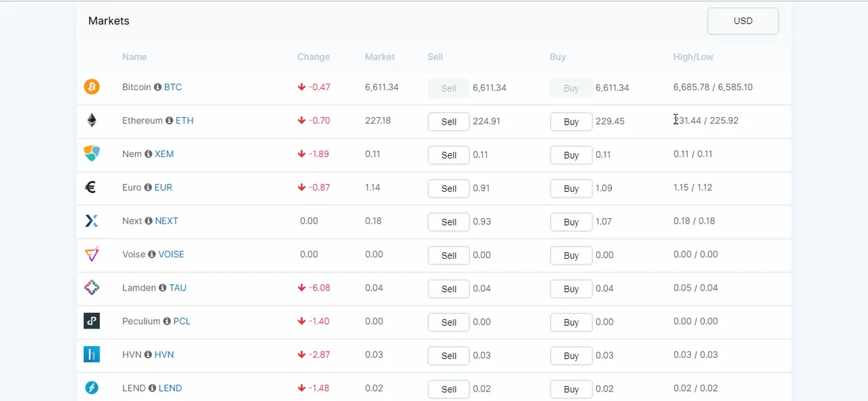The width and height of the screenshot is (868, 401).
Task: Click the Voise triangle logo icon
Action: click(92, 254)
